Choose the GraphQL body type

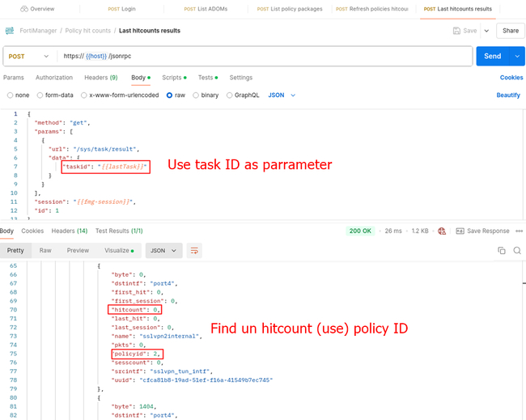(230, 95)
